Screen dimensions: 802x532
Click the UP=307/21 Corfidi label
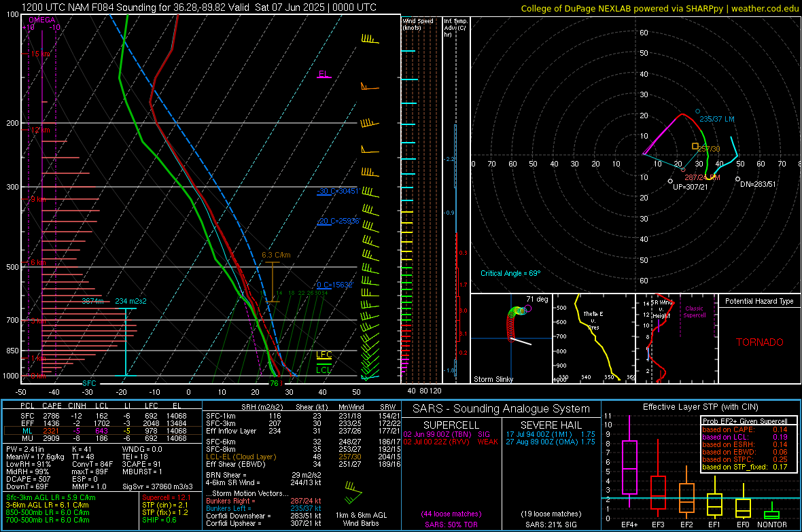(691, 187)
